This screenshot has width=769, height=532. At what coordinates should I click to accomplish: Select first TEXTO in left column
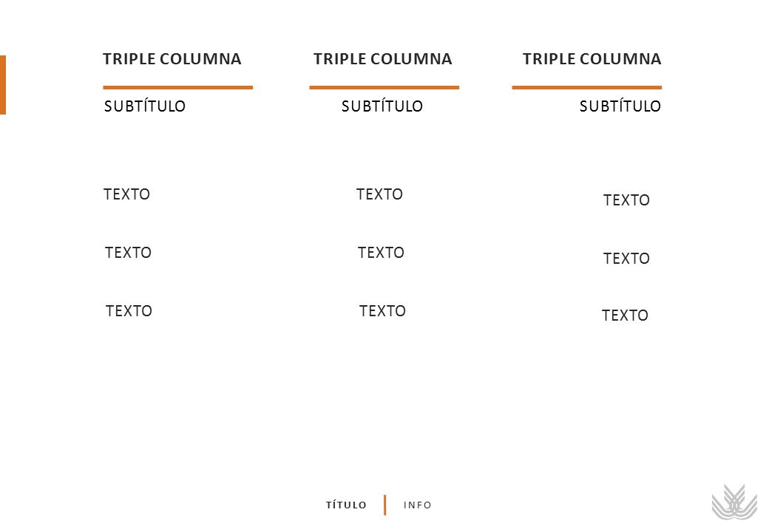click(126, 194)
